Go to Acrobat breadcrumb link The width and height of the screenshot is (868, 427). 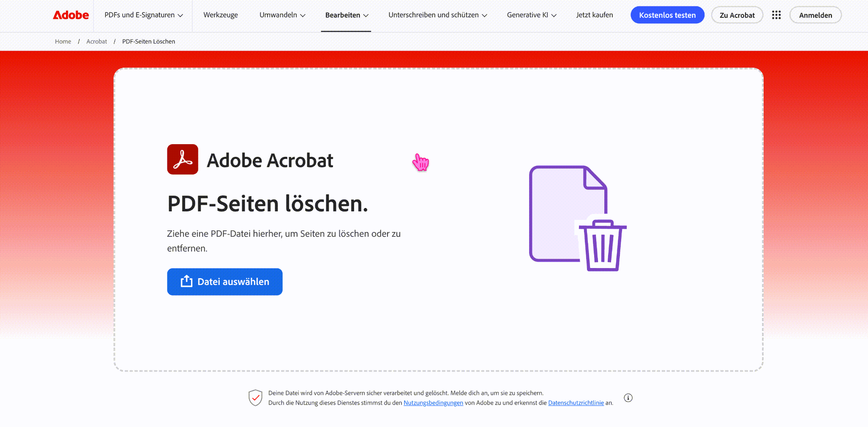click(97, 41)
